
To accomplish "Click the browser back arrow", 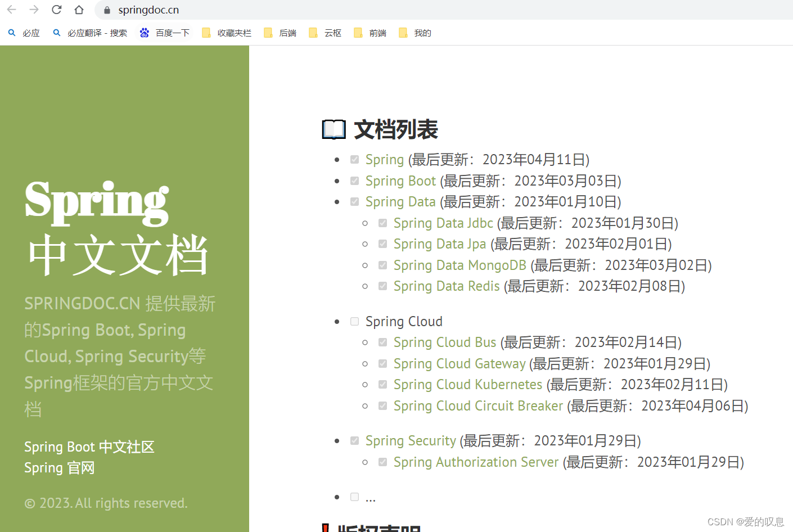I will coord(11,10).
